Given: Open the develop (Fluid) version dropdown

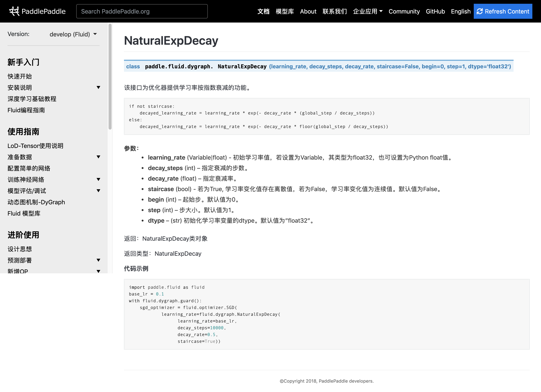Looking at the screenshot, I should click(x=73, y=34).
